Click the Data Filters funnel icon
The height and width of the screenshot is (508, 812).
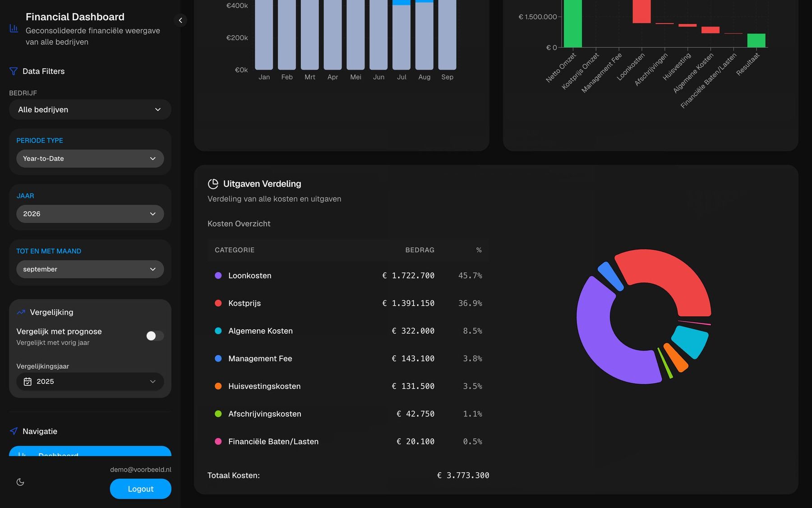coord(14,71)
